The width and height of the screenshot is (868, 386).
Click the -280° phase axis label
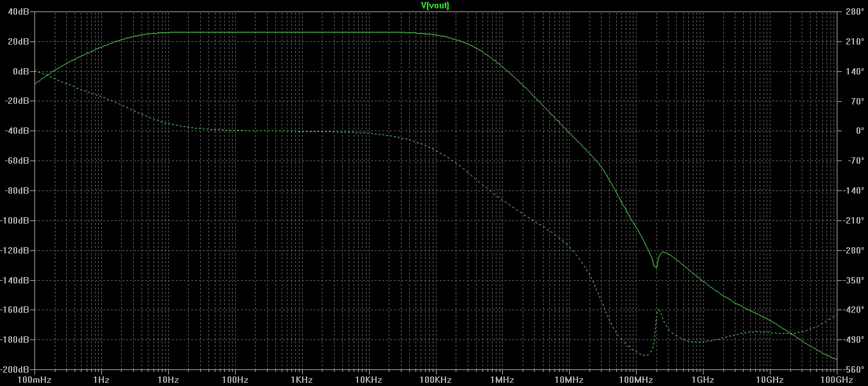pos(853,250)
